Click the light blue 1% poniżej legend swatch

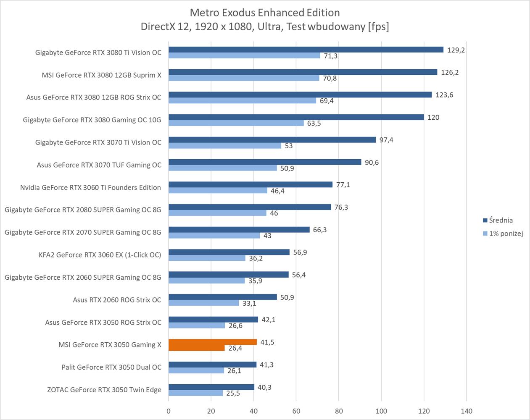pos(485,234)
